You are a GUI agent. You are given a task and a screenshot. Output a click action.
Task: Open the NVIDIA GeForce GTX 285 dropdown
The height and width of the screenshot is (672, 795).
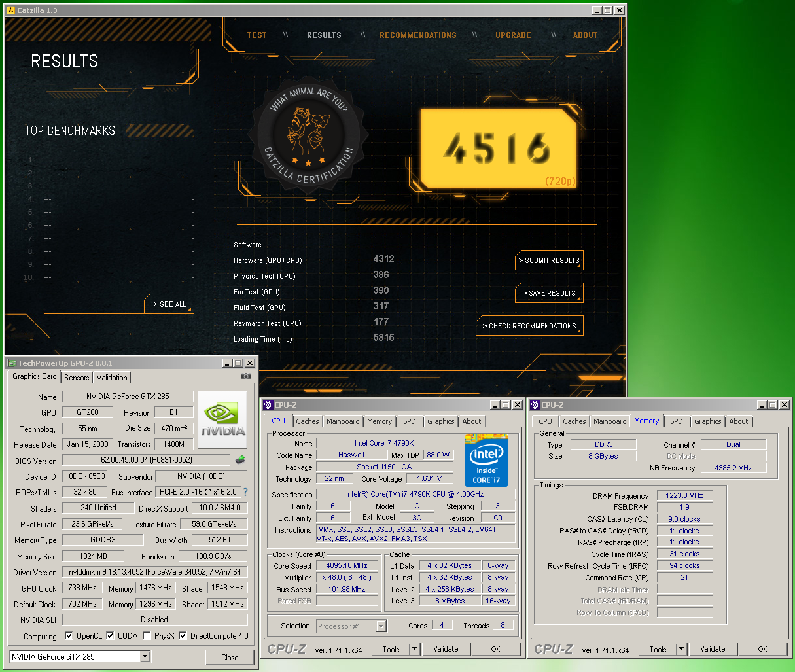(x=145, y=656)
